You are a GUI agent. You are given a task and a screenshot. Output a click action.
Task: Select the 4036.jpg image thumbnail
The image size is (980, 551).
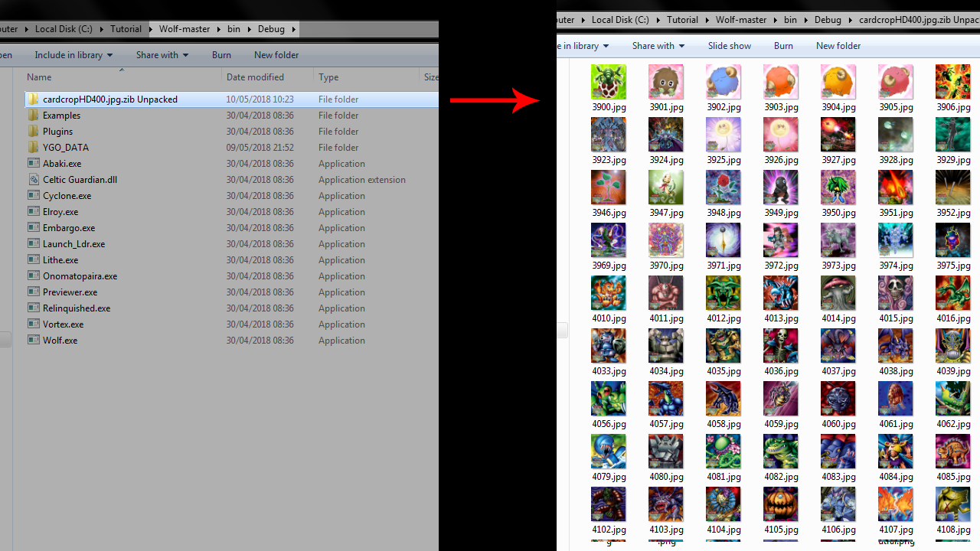coord(781,346)
